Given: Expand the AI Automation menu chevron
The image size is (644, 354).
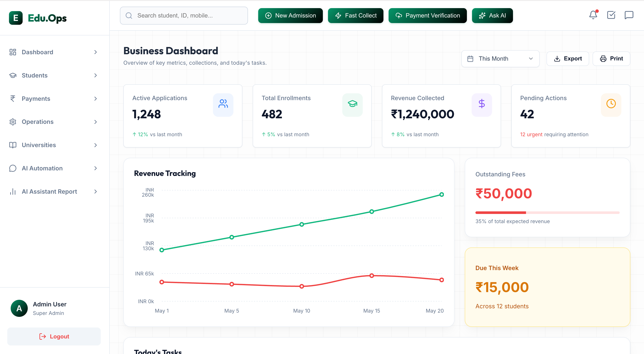Looking at the screenshot, I should coord(96,168).
